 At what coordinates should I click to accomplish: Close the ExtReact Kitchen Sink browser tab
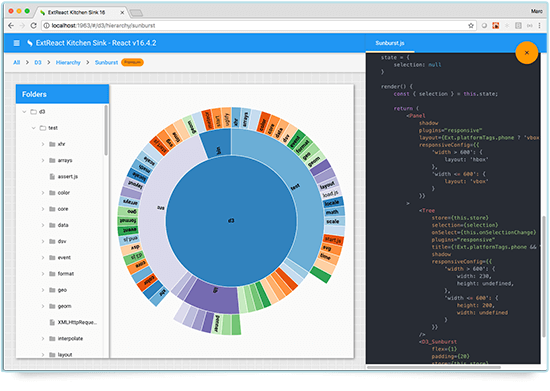pyautogui.click(x=122, y=12)
